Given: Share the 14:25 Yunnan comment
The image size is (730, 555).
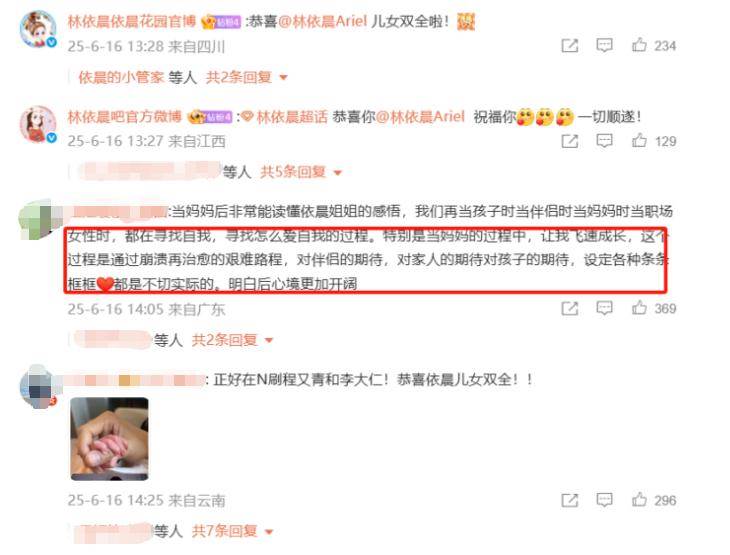Looking at the screenshot, I should 570,500.
